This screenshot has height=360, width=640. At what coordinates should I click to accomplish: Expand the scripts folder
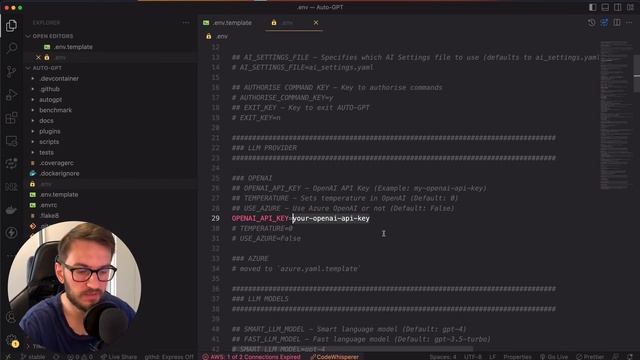49,142
